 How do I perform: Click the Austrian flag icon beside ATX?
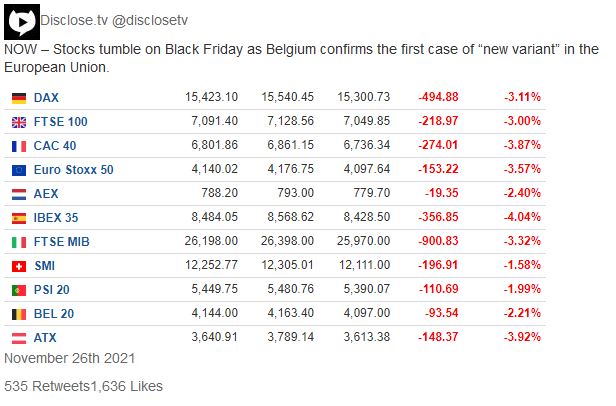coord(18,337)
